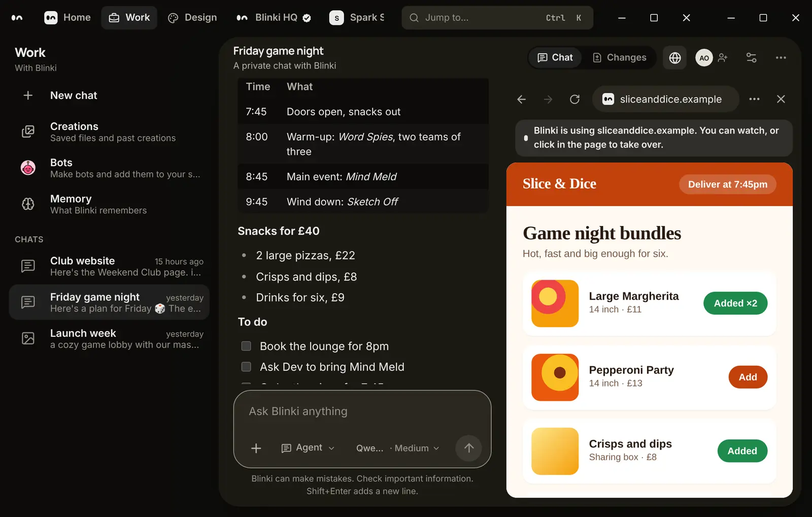Click the Pepperoni Party pizza thumbnail
This screenshot has height=517, width=812.
pos(555,377)
